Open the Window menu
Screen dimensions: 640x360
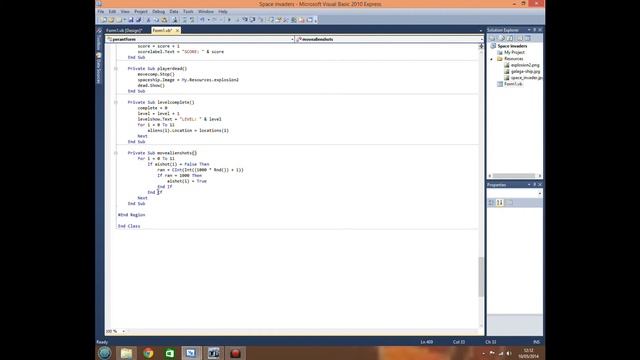point(206,11)
